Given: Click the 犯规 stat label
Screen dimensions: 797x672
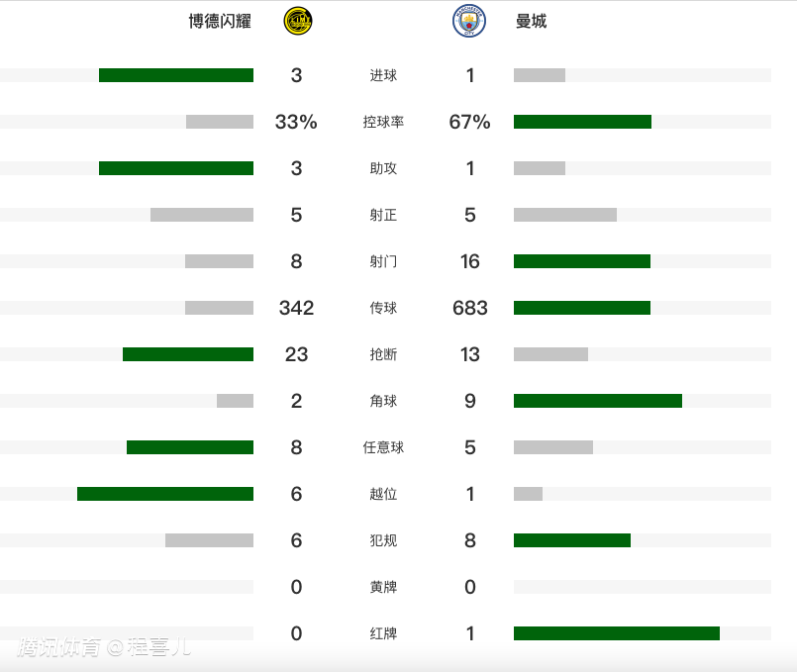Looking at the screenshot, I should click(x=383, y=540).
